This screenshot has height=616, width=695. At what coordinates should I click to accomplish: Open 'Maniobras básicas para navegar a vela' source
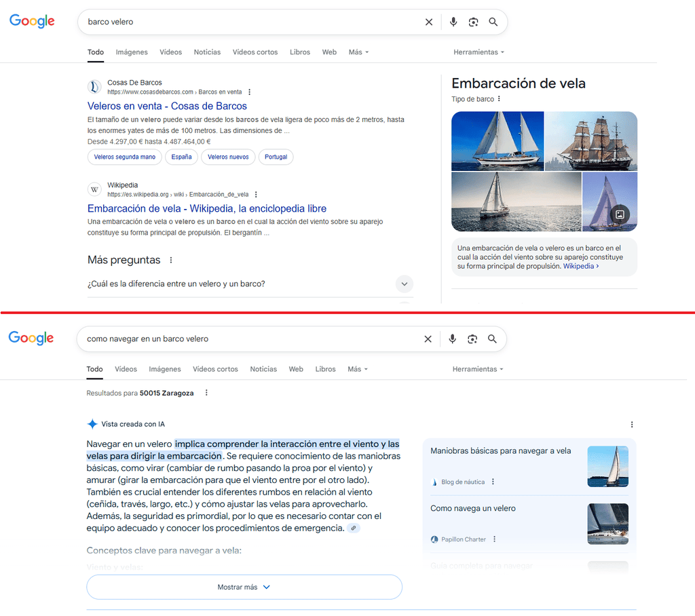pos(500,451)
